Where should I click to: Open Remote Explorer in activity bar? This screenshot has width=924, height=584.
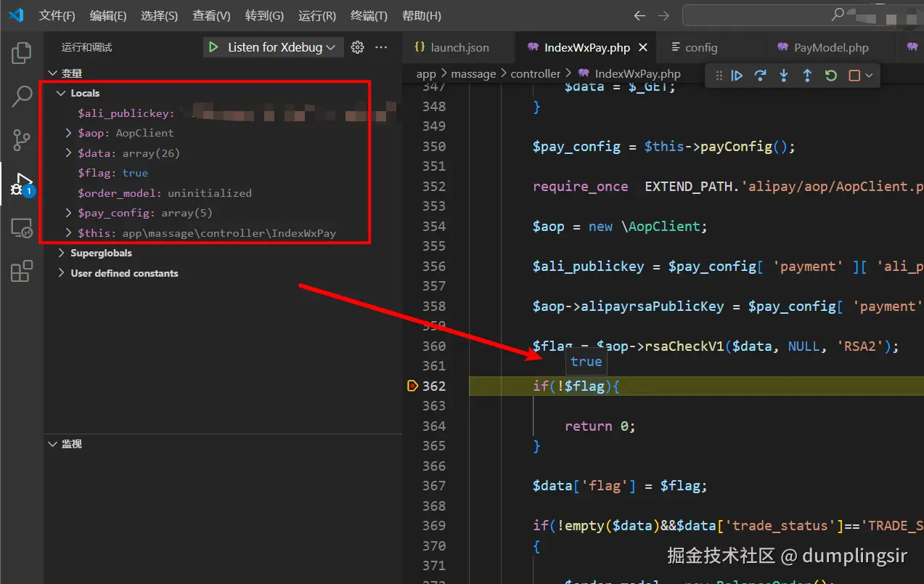click(22, 228)
